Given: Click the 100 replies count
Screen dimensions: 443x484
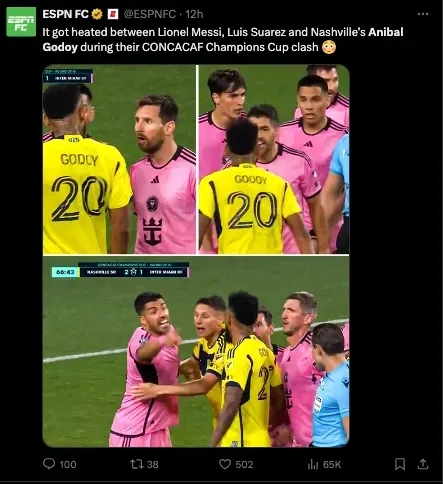Looking at the screenshot, I should (68, 464).
